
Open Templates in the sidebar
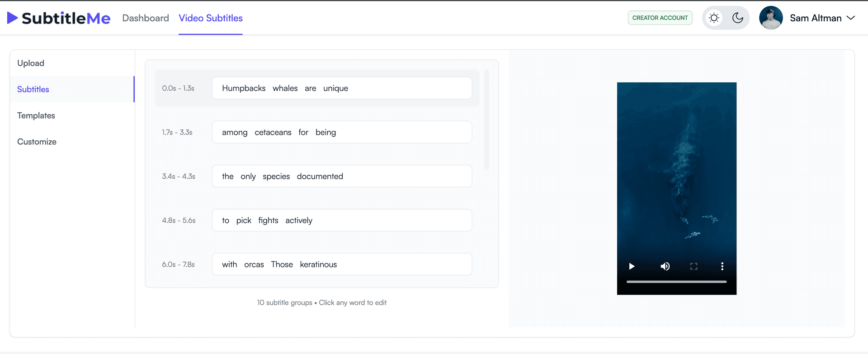(x=36, y=115)
